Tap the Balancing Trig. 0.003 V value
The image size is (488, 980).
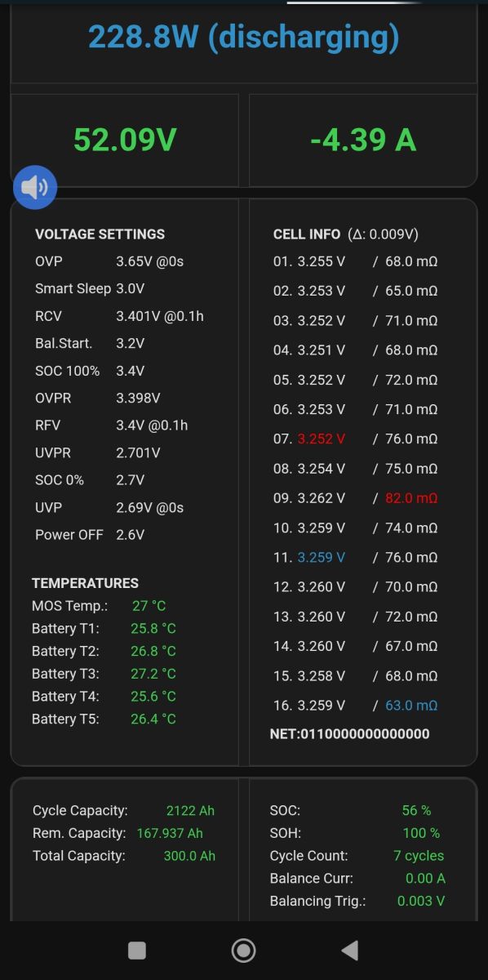pyautogui.click(x=421, y=901)
